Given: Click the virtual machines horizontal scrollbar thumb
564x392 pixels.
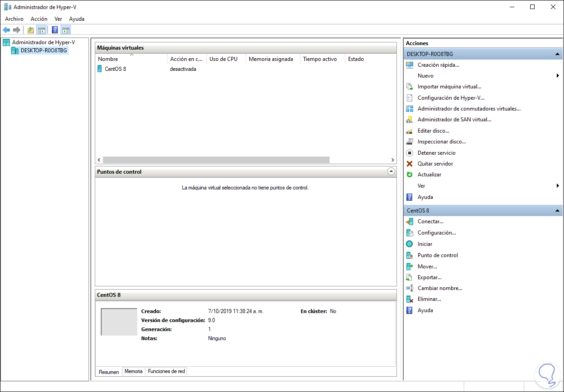Looking at the screenshot, I should tap(216, 160).
